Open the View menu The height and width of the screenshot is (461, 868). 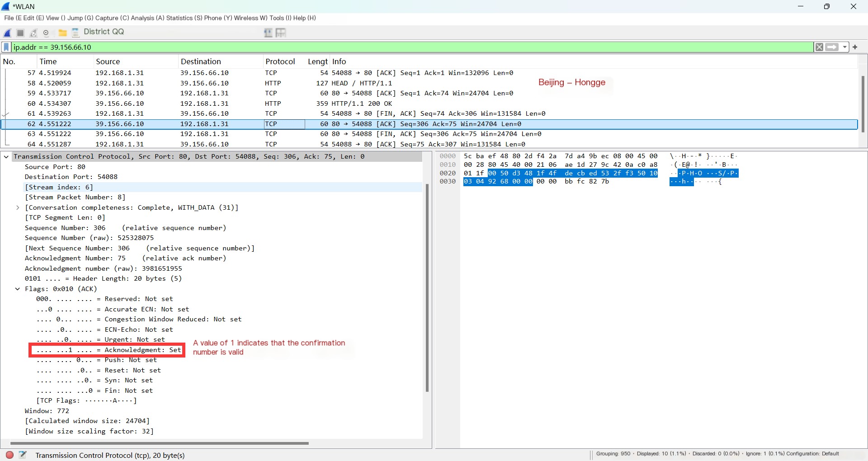(56, 18)
